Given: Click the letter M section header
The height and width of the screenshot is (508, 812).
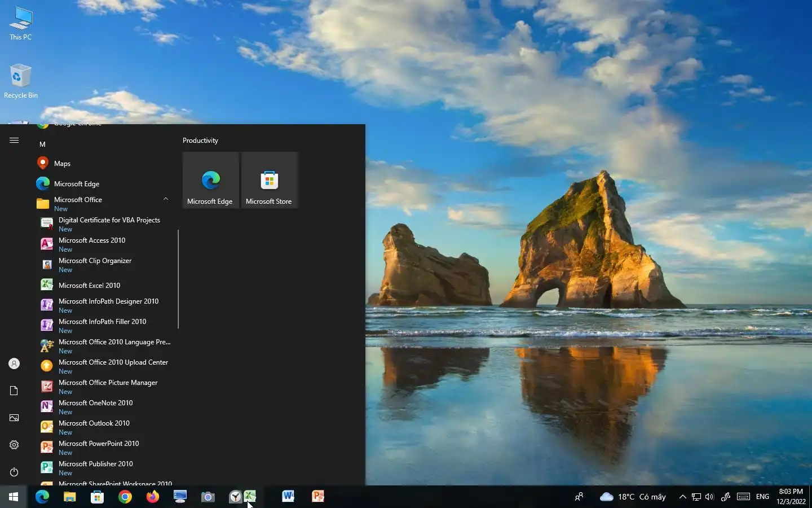Looking at the screenshot, I should (42, 144).
